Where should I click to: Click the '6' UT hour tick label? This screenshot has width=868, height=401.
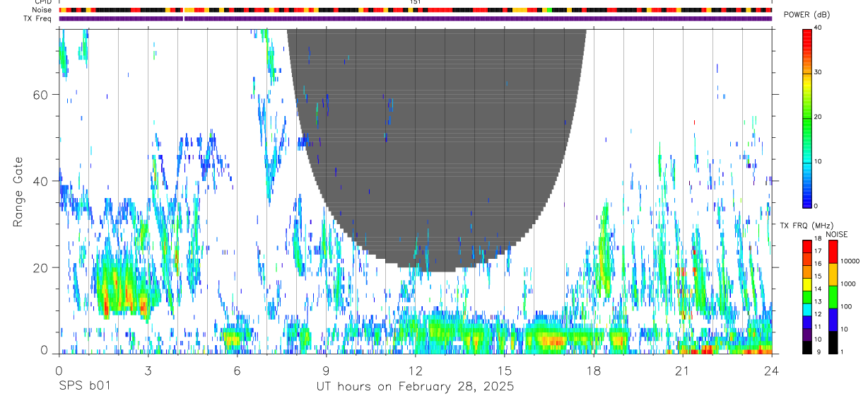click(x=237, y=370)
